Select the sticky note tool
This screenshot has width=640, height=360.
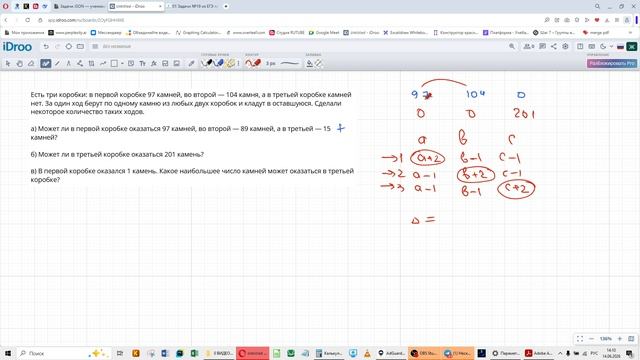(x=131, y=63)
